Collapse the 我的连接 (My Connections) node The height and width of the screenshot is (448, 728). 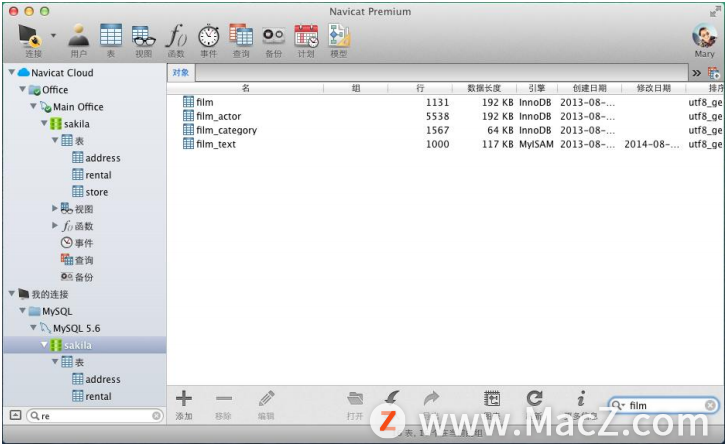click(12, 293)
